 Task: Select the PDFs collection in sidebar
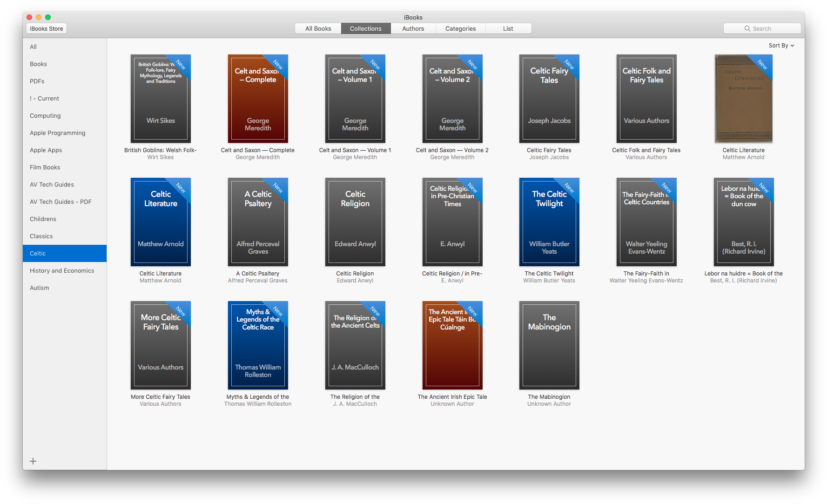pos(37,81)
